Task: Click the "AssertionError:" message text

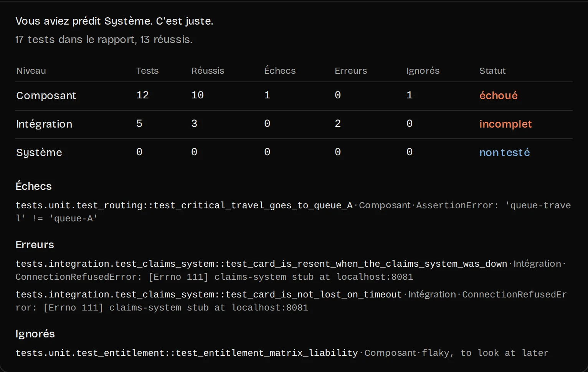Action: (457, 206)
